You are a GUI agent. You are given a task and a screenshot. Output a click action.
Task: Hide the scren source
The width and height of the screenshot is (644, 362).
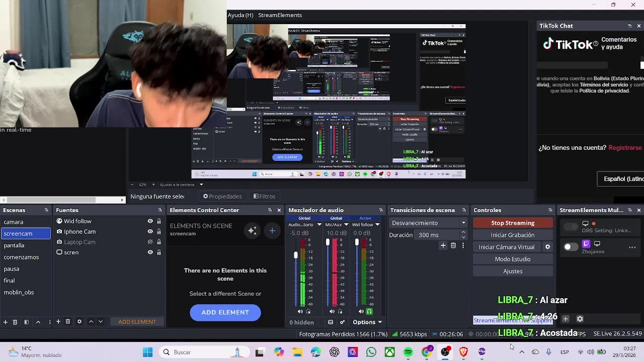(150, 252)
